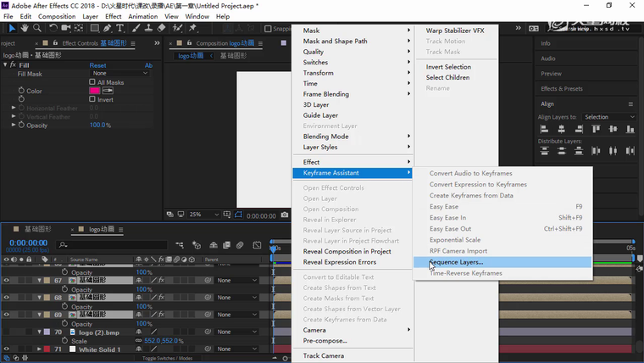644x363 pixels.
Task: Enable the All Masks checkbox
Action: (x=93, y=82)
